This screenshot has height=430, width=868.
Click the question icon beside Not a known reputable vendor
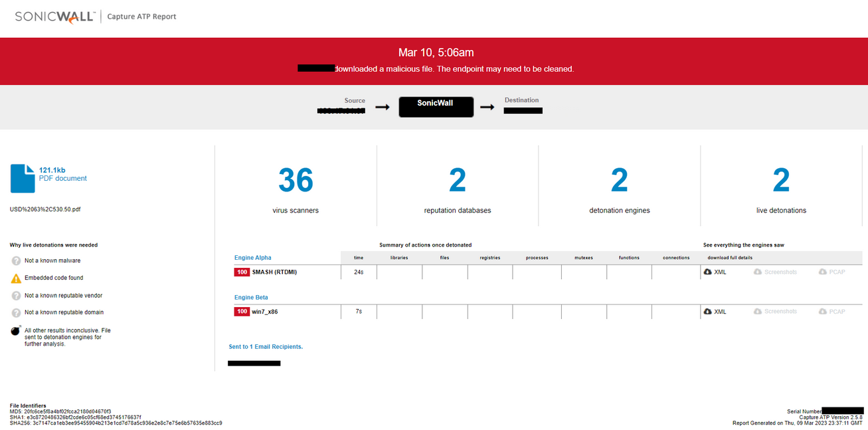click(x=16, y=296)
